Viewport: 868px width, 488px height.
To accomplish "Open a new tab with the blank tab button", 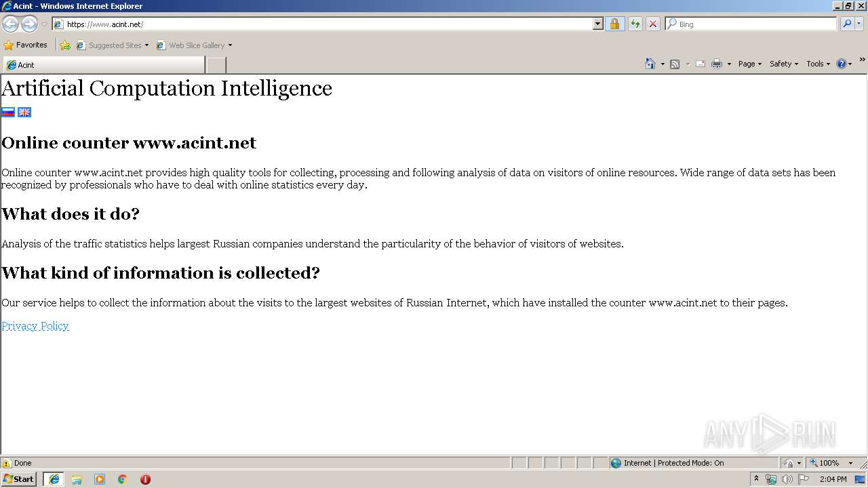I will pyautogui.click(x=216, y=64).
